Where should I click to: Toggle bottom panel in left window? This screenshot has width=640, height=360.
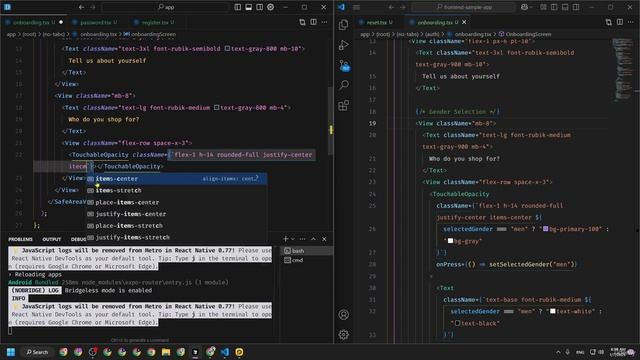(249, 7)
